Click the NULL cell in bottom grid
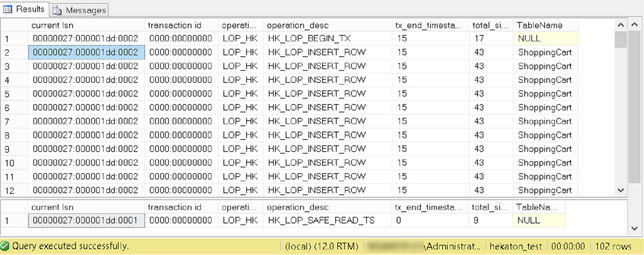644x255 pixels. 538,220
